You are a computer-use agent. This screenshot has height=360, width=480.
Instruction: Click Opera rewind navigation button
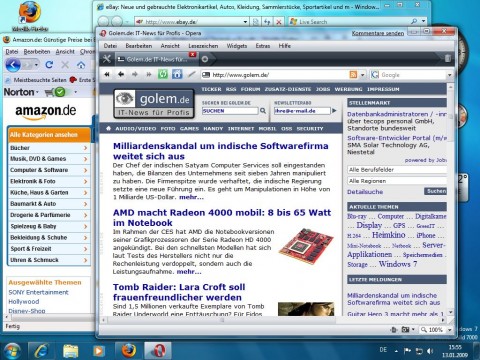click(107, 74)
